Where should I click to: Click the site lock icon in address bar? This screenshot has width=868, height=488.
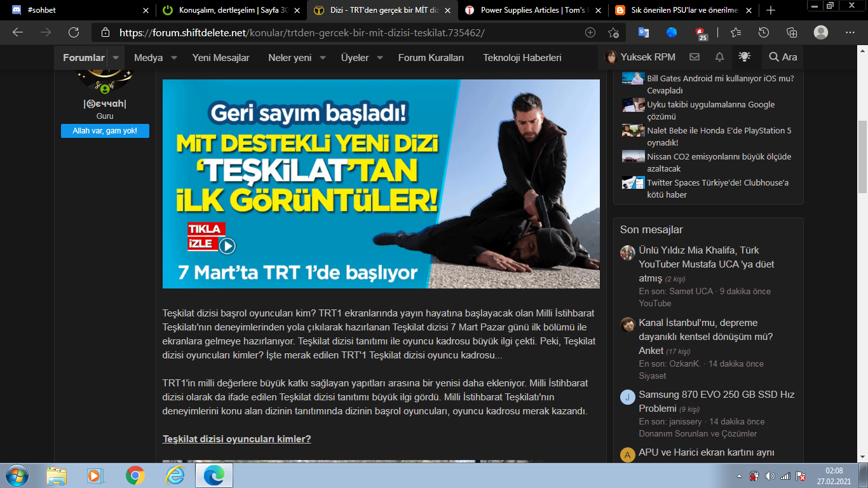105,32
